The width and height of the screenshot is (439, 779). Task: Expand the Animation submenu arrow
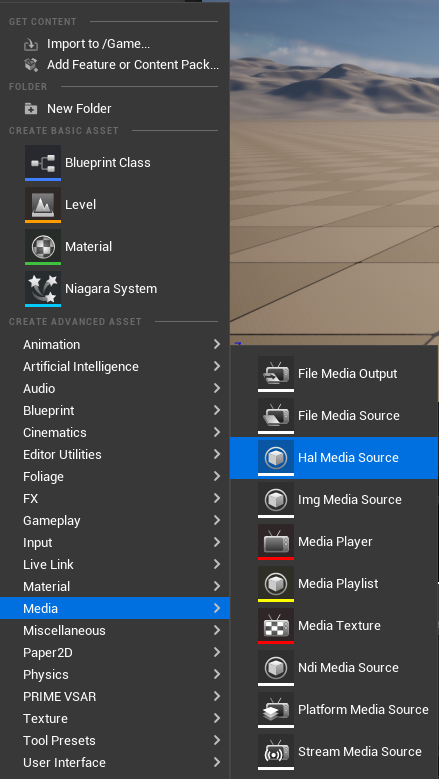pyautogui.click(x=217, y=344)
